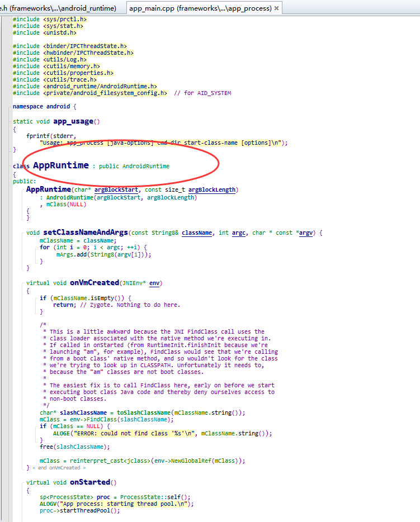
Task: Click the underlined argBlockStart parameter
Action: coord(116,190)
